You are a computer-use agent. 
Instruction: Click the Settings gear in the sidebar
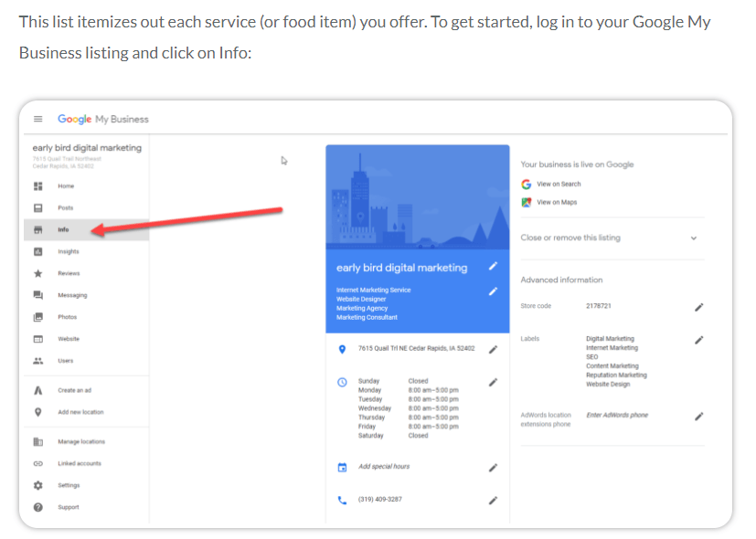(x=37, y=485)
